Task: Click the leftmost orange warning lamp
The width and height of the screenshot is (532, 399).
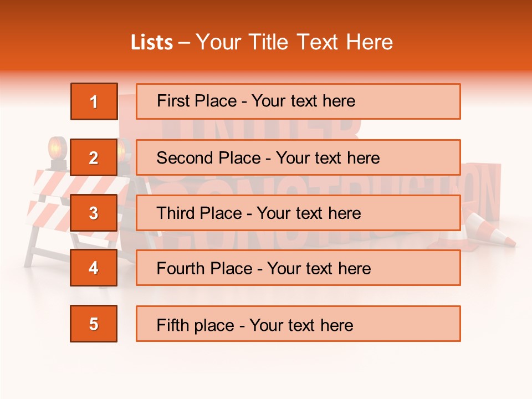Action: pyautogui.click(x=57, y=150)
